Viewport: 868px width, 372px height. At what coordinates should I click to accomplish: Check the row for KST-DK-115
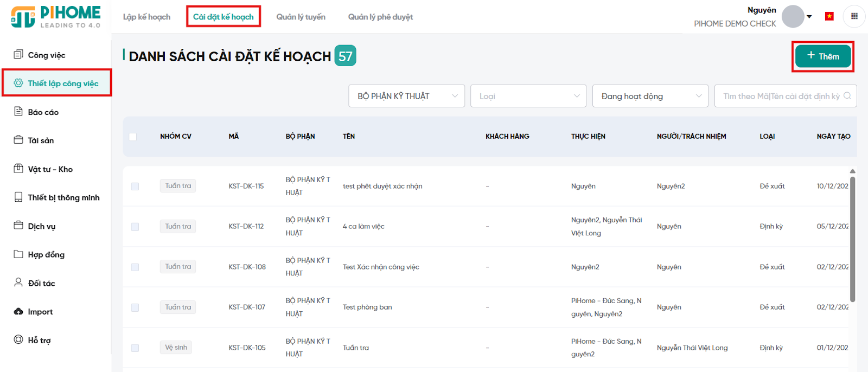[135, 187]
